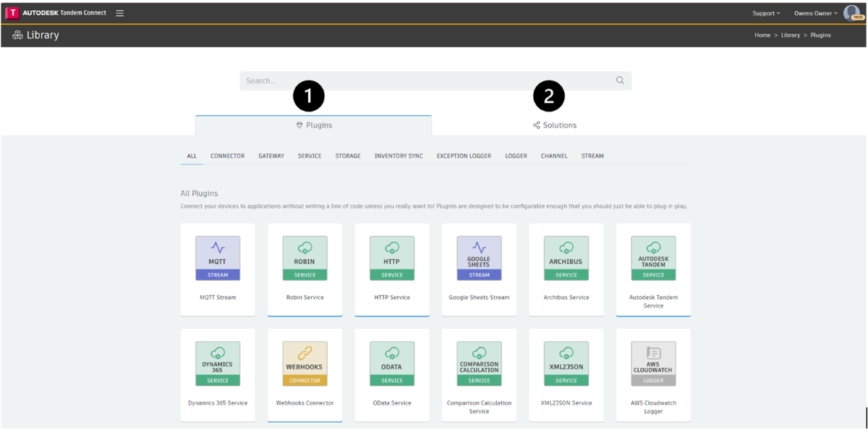Open the HTTP Service plugin icon
Viewport: 868px width, 433px height.
pyautogui.click(x=392, y=258)
